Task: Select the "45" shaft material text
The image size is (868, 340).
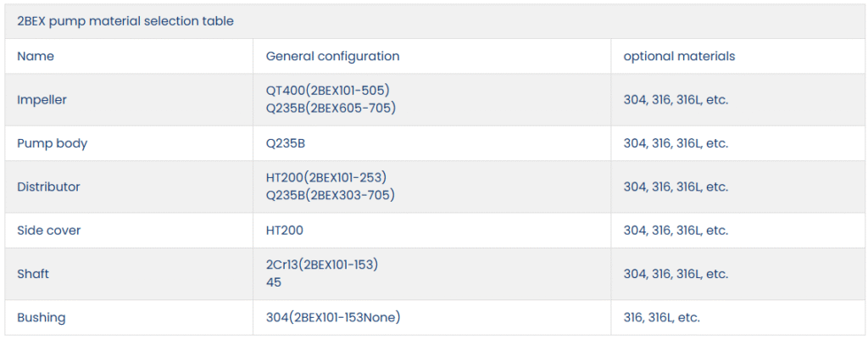Action: (274, 282)
